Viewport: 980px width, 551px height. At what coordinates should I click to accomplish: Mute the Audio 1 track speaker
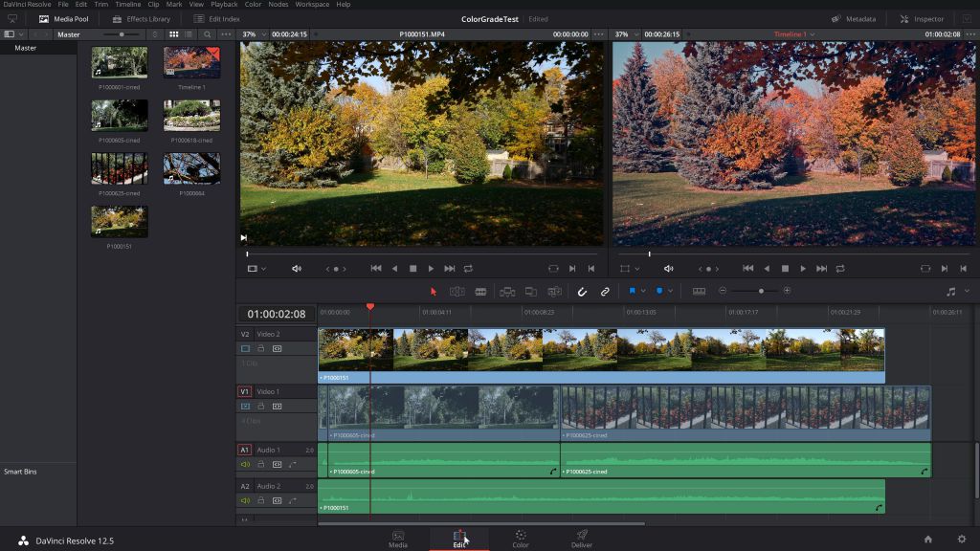click(x=245, y=464)
